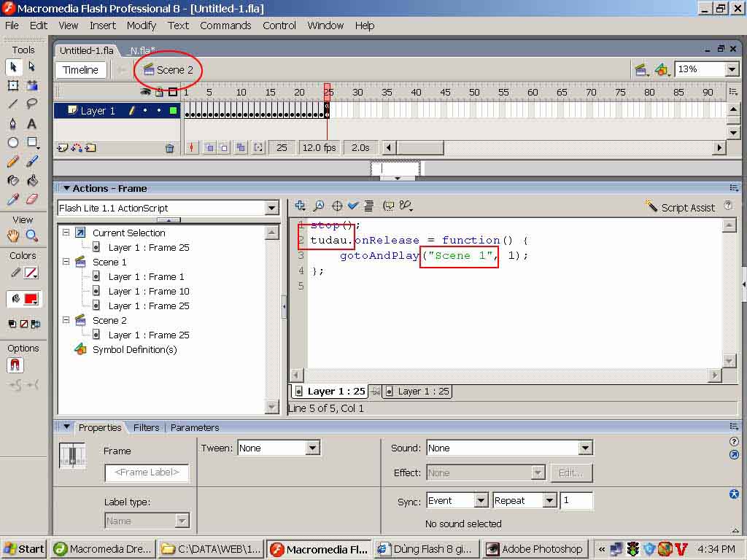Toggle the Timeline button
The width and height of the screenshot is (747, 560).
(80, 70)
